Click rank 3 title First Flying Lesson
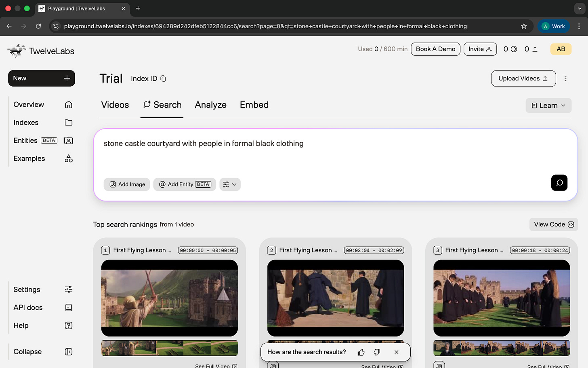 474,250
